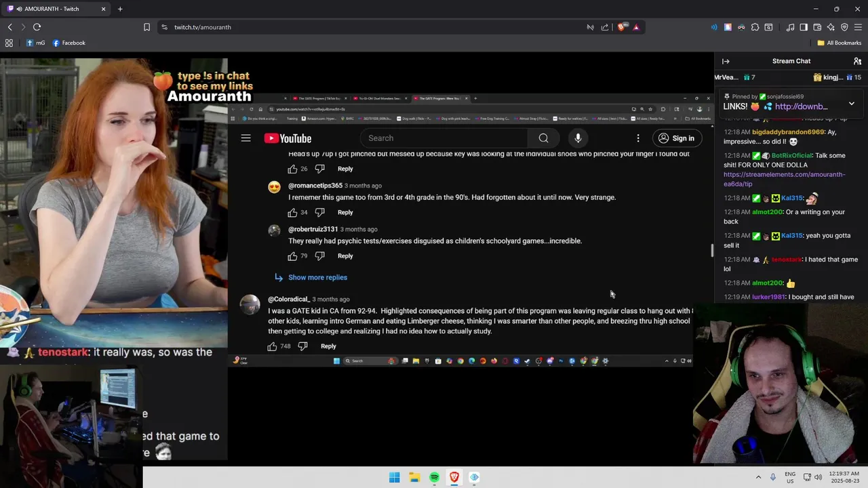
Task: Show hidden system tray icons
Action: (758, 477)
